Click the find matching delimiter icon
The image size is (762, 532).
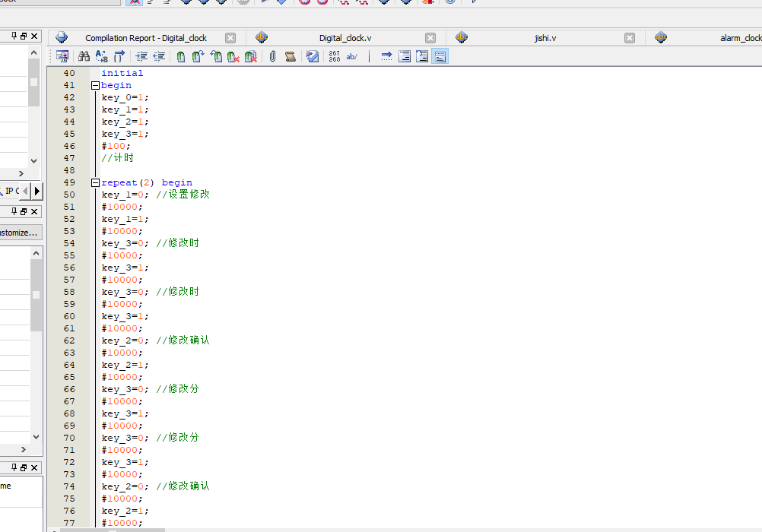(x=119, y=56)
